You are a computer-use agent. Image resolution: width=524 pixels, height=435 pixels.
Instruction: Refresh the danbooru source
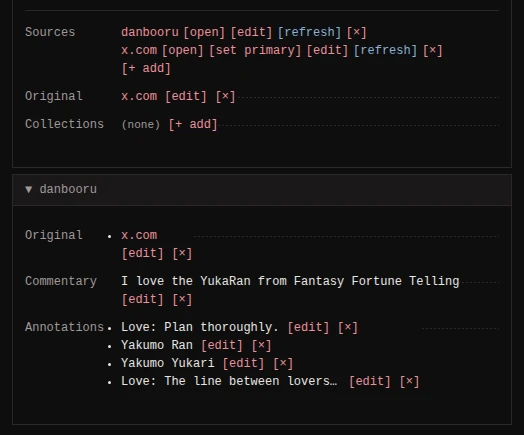[x=309, y=32]
